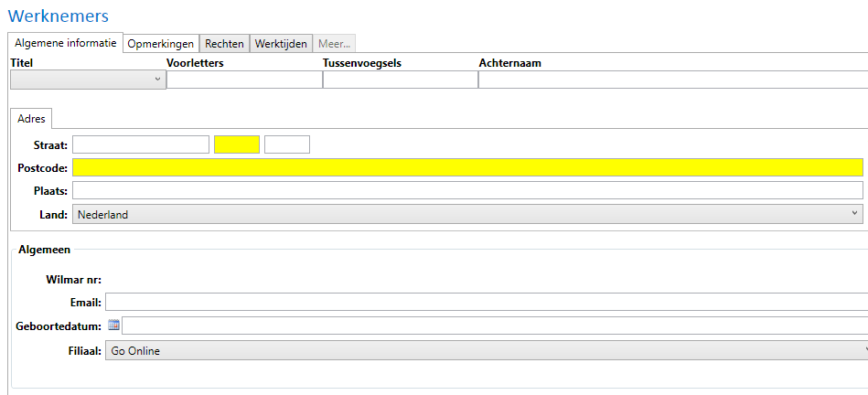
Task: Click the Meer... tab
Action: click(334, 43)
